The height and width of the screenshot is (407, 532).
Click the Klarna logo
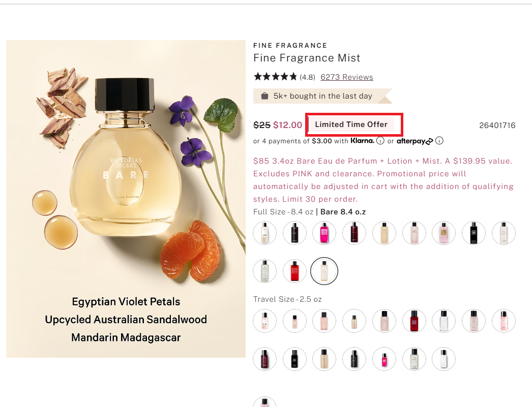click(362, 141)
